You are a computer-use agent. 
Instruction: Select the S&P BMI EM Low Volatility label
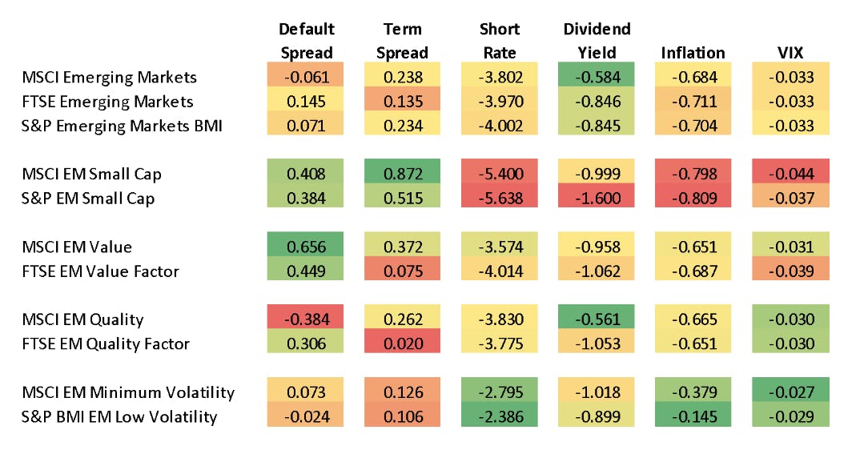[x=119, y=416]
